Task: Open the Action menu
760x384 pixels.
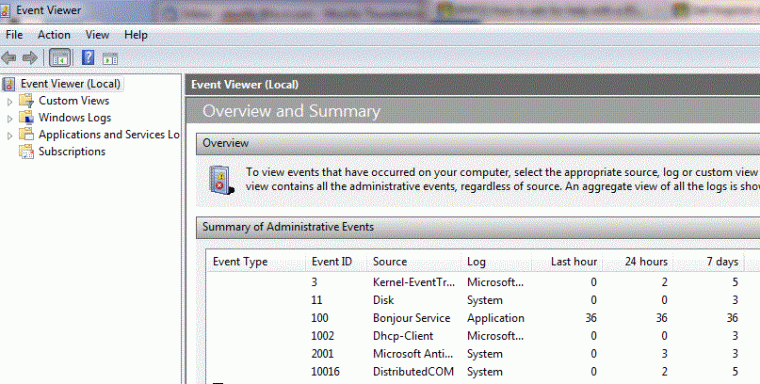Action: pos(54,35)
